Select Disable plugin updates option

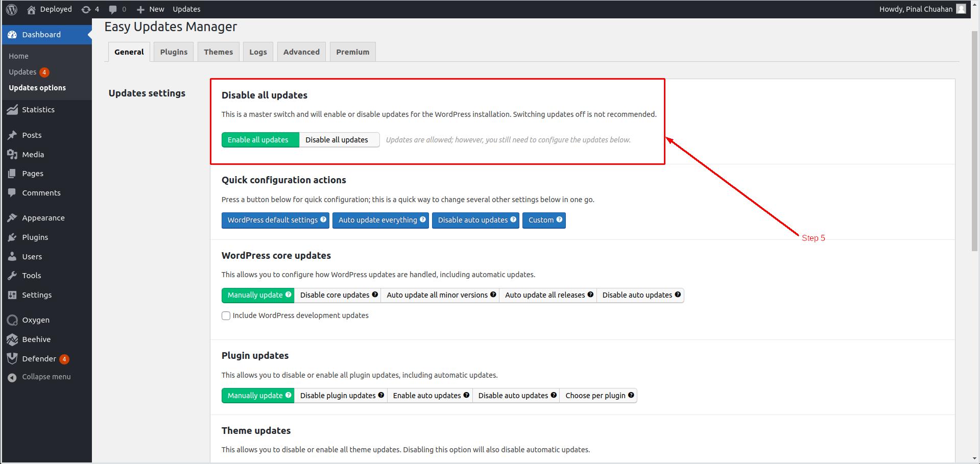(x=341, y=396)
